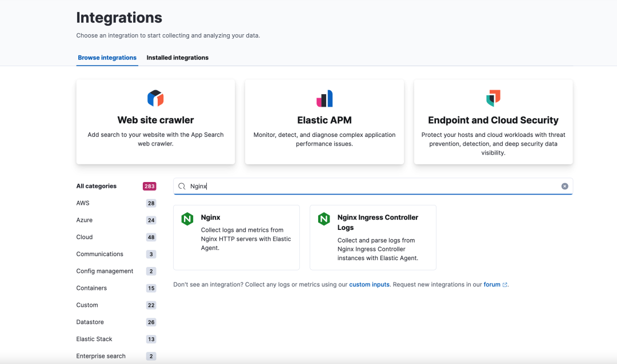617x364 pixels.
Task: Open the Nginx integration card title
Action: (x=211, y=217)
